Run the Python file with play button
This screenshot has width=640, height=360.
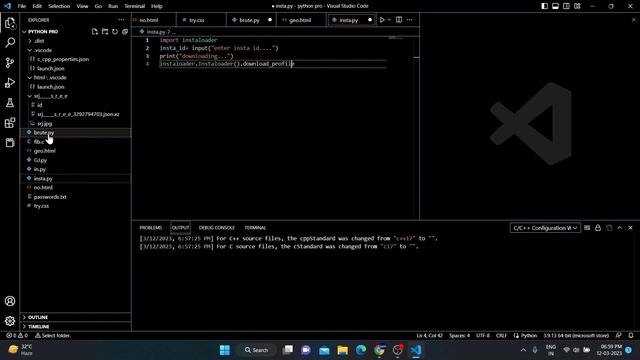(382, 20)
